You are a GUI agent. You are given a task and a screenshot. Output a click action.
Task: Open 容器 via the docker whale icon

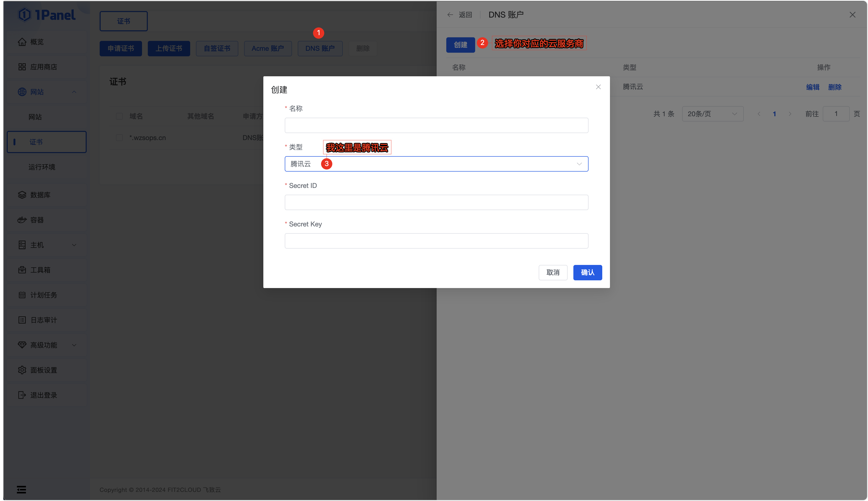pyautogui.click(x=22, y=220)
